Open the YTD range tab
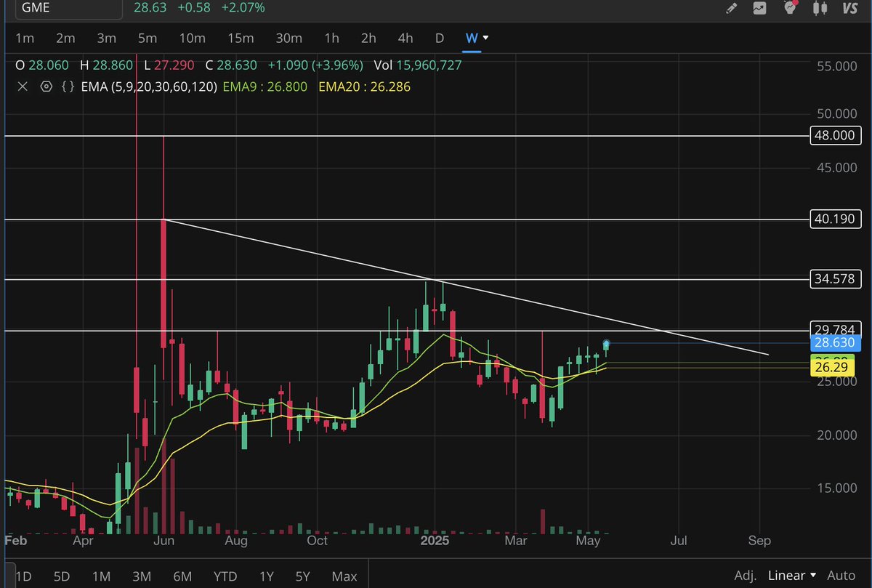Viewport: 872px width, 588px height. (225, 575)
